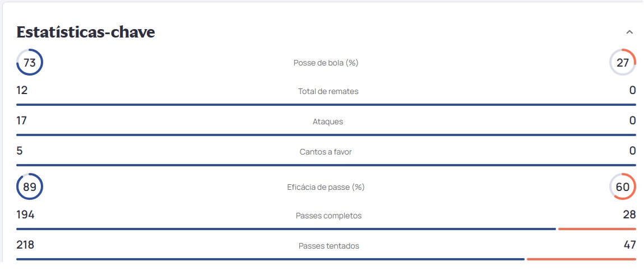Click the blue Total de remates bar
Viewport: 644px width, 271px height.
(326, 105)
